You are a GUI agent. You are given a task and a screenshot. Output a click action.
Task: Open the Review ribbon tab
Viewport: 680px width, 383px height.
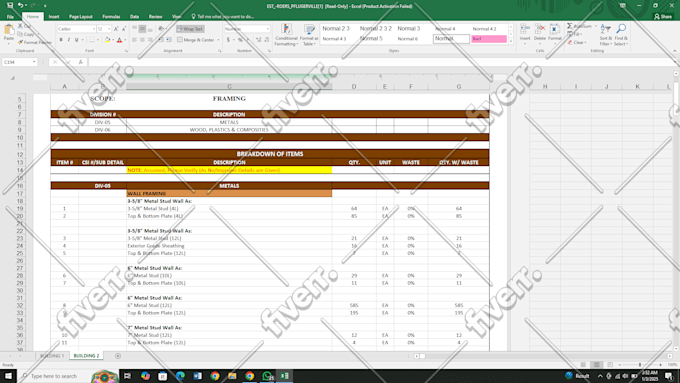[155, 16]
